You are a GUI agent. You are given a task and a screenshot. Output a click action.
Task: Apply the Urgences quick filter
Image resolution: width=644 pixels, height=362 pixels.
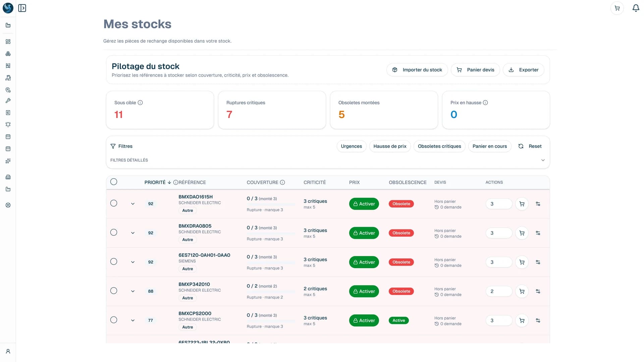tap(351, 146)
